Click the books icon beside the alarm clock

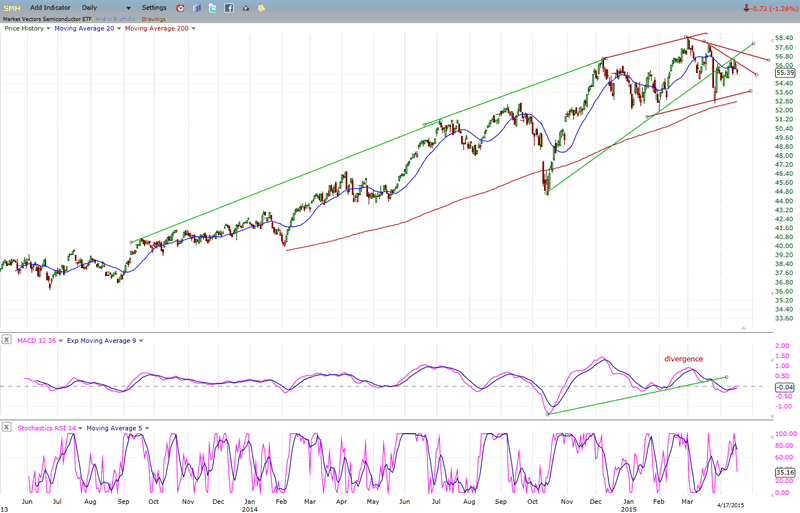[x=196, y=8]
